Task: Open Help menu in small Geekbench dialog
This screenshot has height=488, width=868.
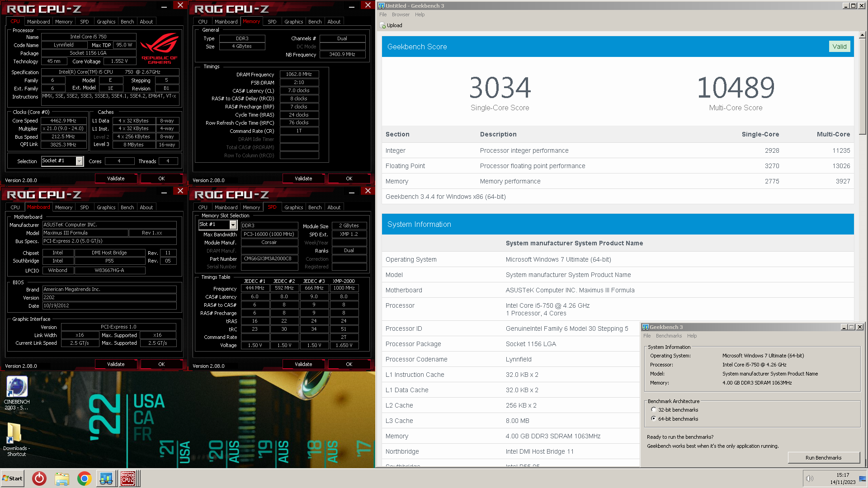Action: point(692,336)
